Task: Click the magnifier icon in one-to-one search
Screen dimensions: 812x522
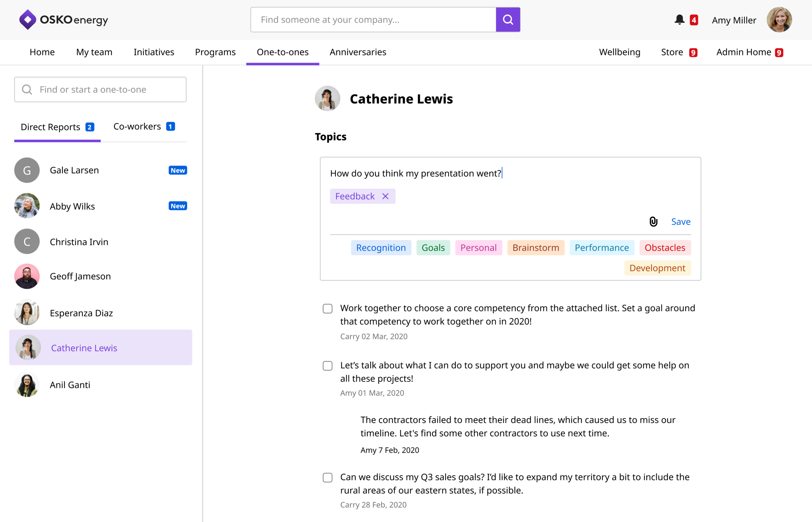Action: [x=27, y=90]
